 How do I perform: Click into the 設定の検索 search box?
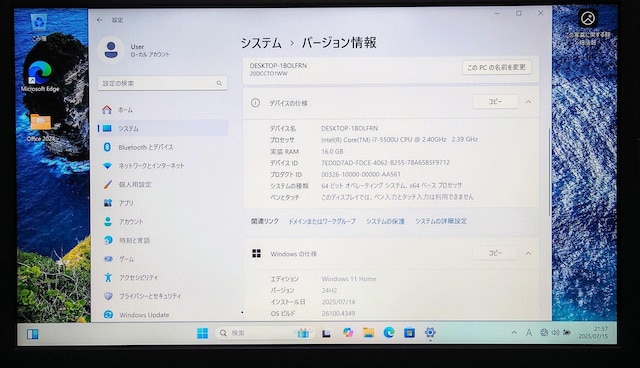pyautogui.click(x=162, y=83)
